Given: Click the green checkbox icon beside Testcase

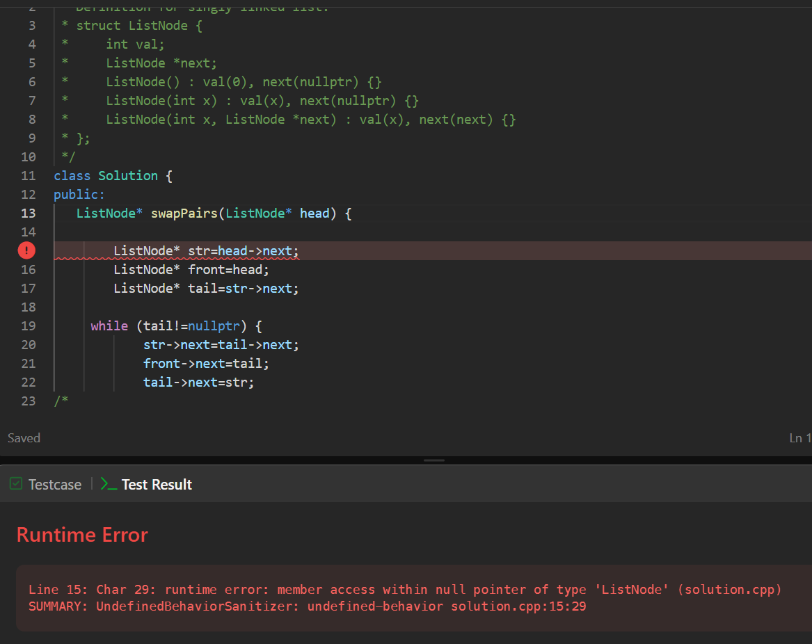Looking at the screenshot, I should (15, 484).
